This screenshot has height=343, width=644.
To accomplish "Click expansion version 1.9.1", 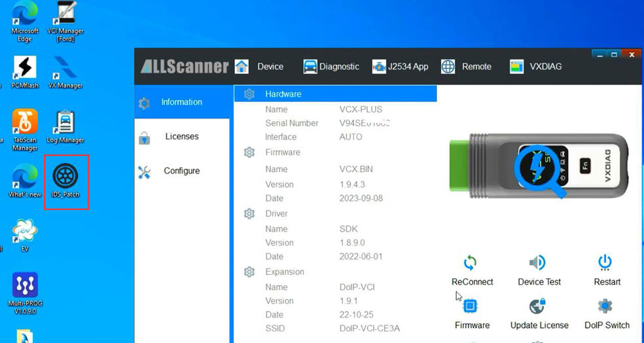I will (348, 301).
